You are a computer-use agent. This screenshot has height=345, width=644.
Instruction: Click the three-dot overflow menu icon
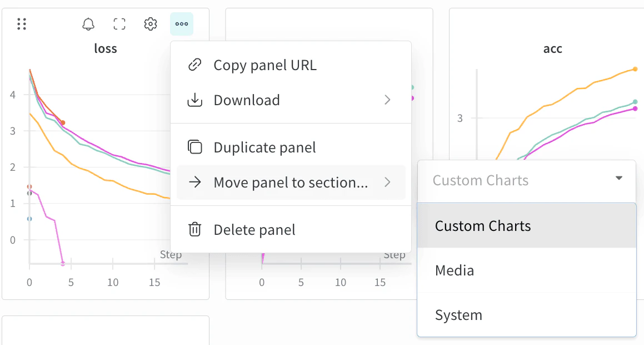tap(181, 24)
